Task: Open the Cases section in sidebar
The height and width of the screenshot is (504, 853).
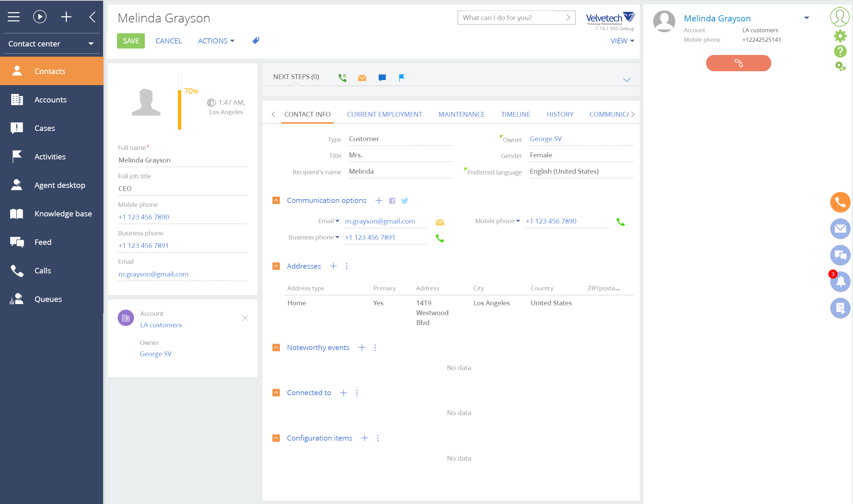Action: tap(44, 128)
